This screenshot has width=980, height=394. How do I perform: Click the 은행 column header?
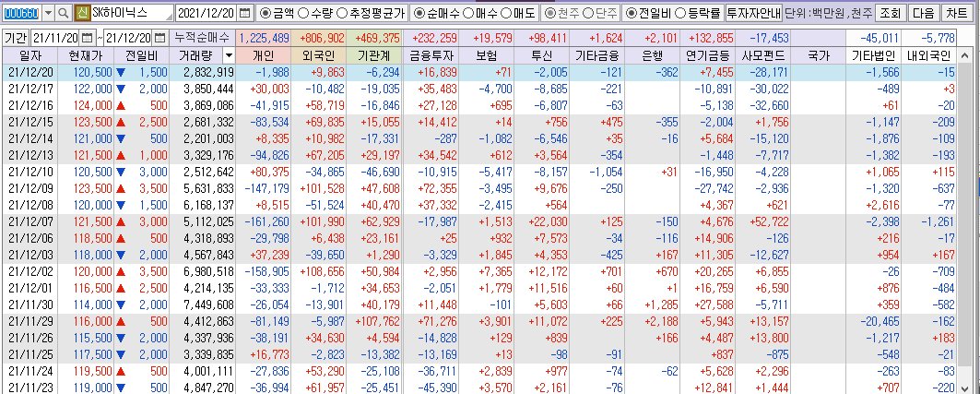tap(653, 55)
